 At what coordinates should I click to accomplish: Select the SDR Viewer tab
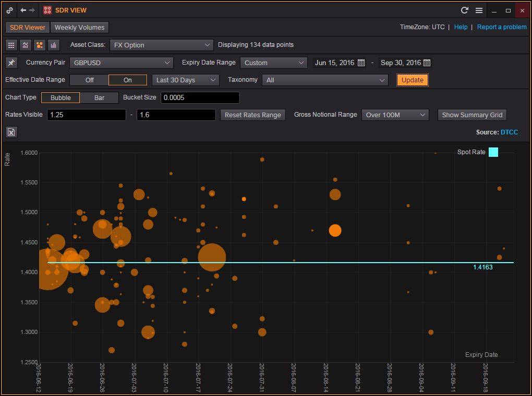tap(28, 28)
